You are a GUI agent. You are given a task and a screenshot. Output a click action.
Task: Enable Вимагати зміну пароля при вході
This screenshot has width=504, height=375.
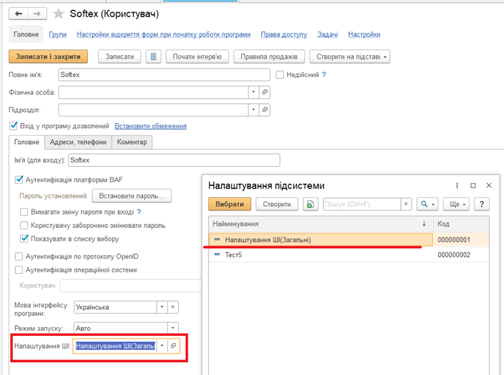click(x=24, y=212)
